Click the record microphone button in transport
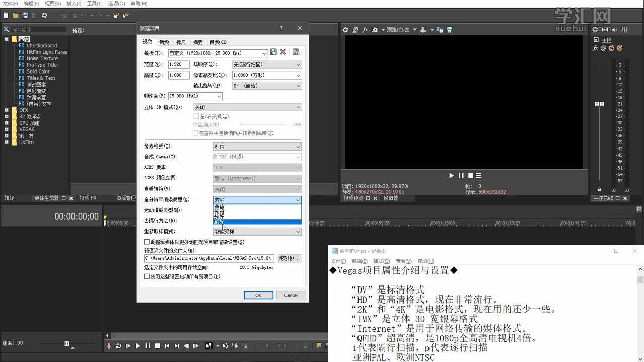 (109, 346)
